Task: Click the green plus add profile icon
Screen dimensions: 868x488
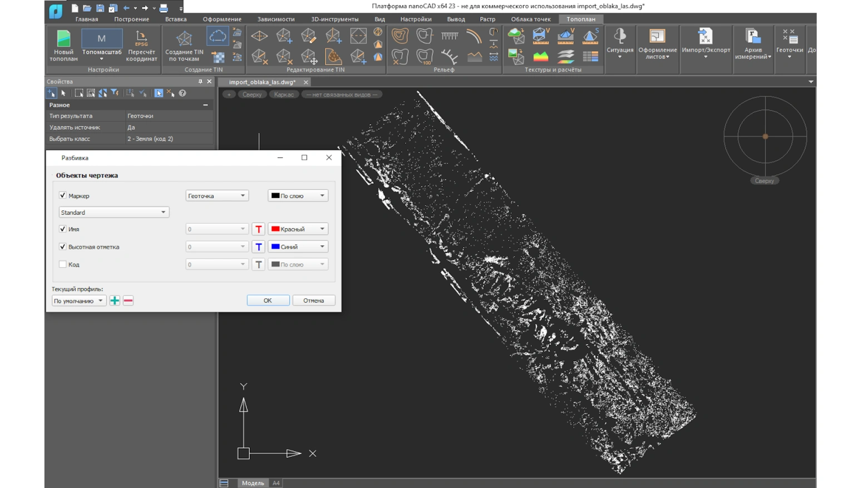Action: (x=115, y=300)
